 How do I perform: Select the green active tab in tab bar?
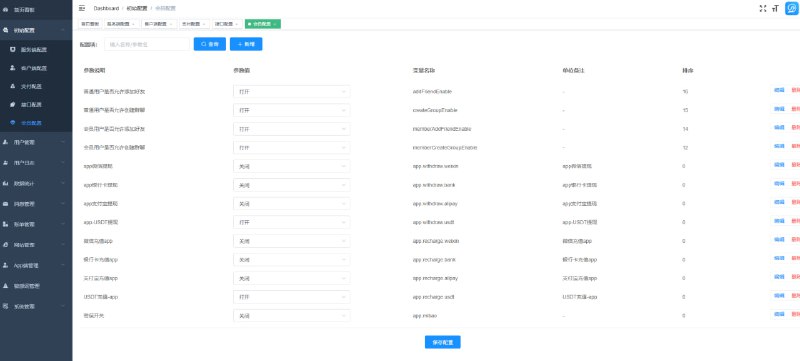[263, 24]
